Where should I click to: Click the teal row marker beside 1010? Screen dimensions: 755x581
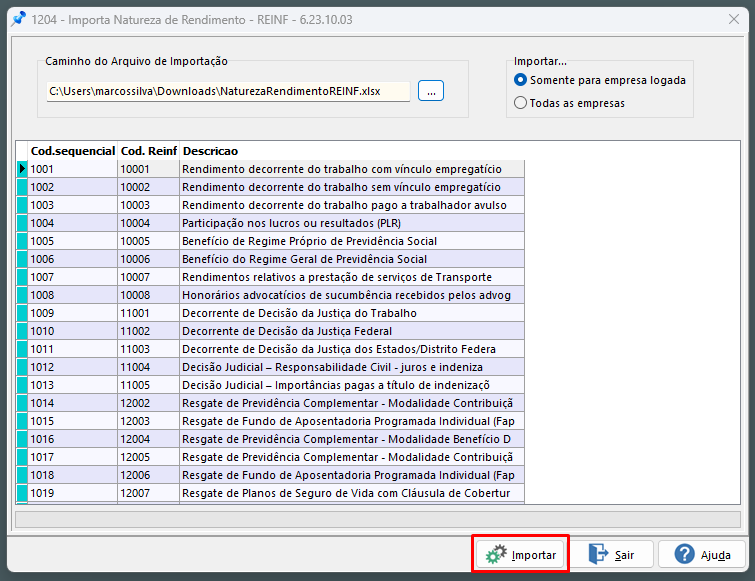(x=22, y=331)
